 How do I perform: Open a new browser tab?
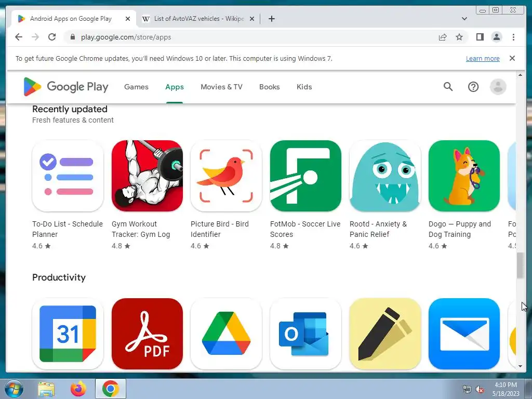(271, 19)
